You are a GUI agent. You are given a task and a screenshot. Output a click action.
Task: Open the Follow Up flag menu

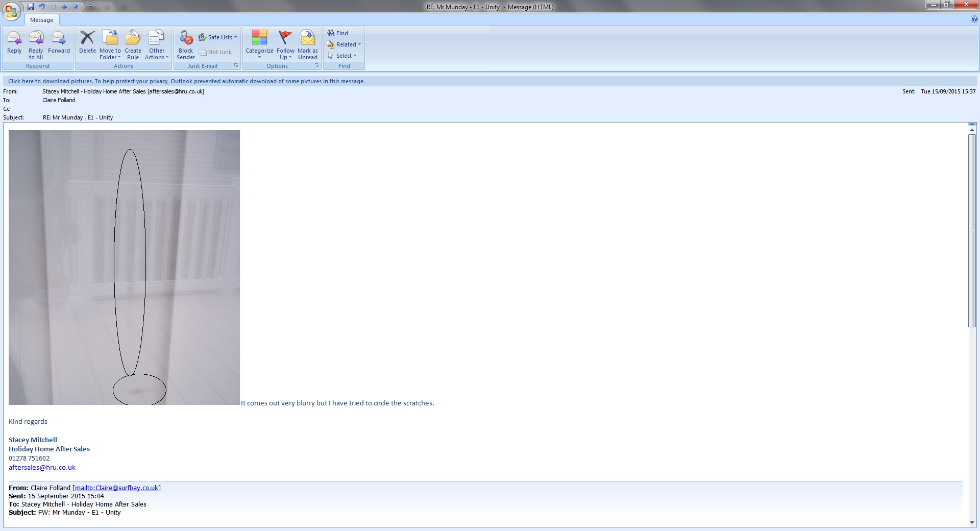click(285, 44)
